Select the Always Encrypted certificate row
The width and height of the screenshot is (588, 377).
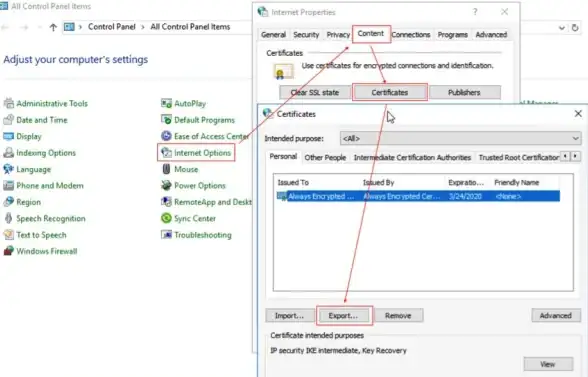coord(418,196)
